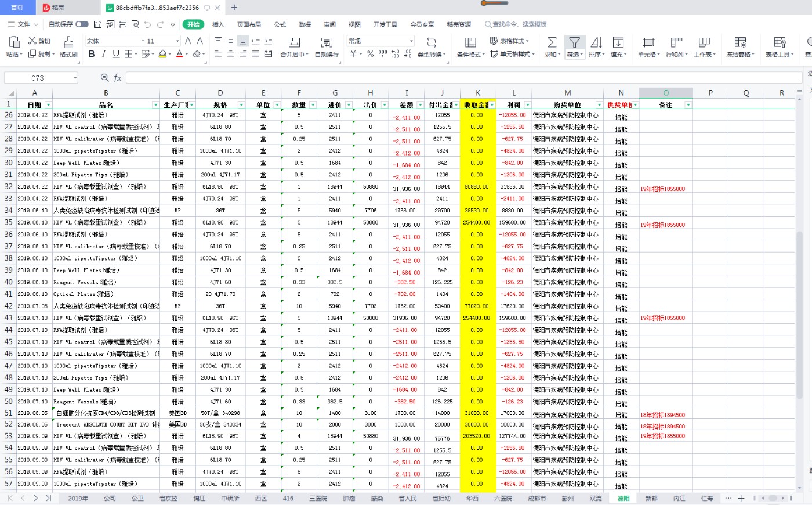
Task: Decrease font size with A- icon
Action: tap(201, 41)
